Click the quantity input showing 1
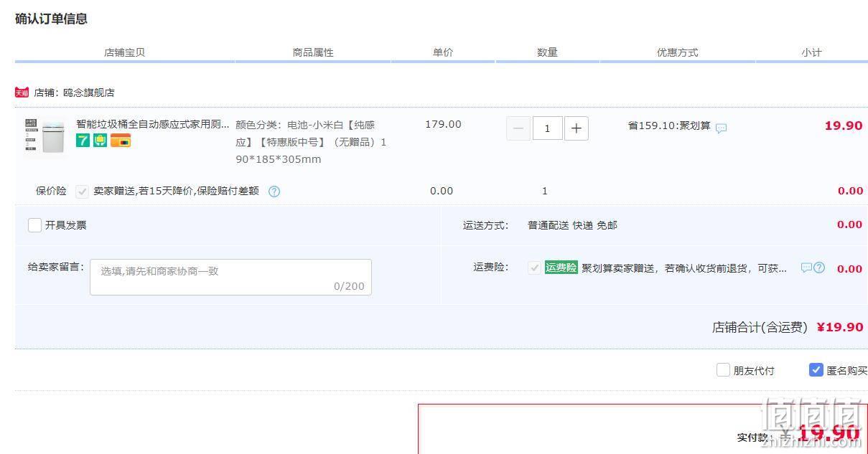The height and width of the screenshot is (454, 868). (548, 128)
